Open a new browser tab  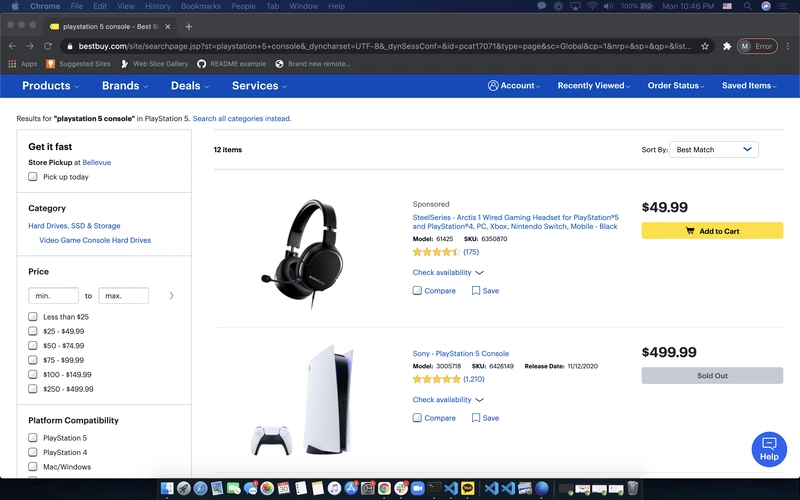pyautogui.click(x=189, y=27)
